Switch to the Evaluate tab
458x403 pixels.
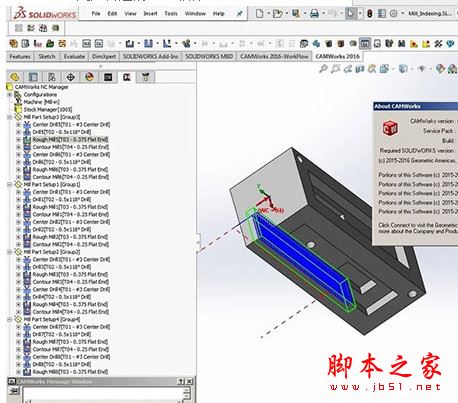coord(74,57)
